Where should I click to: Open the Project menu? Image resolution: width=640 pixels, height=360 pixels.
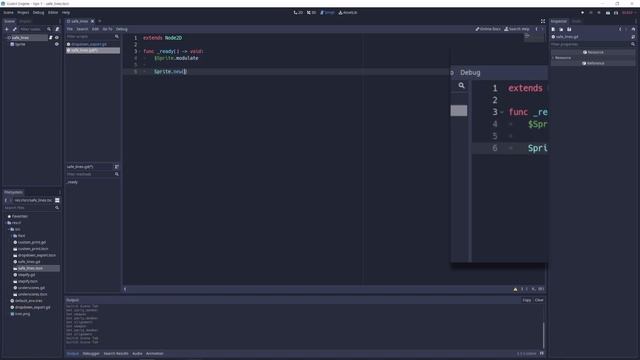pos(23,13)
